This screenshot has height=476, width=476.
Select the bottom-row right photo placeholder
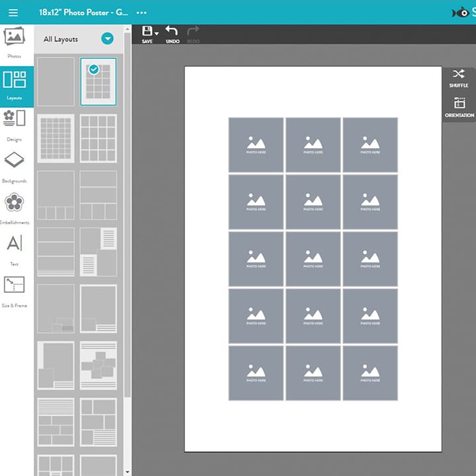pyautogui.click(x=370, y=374)
